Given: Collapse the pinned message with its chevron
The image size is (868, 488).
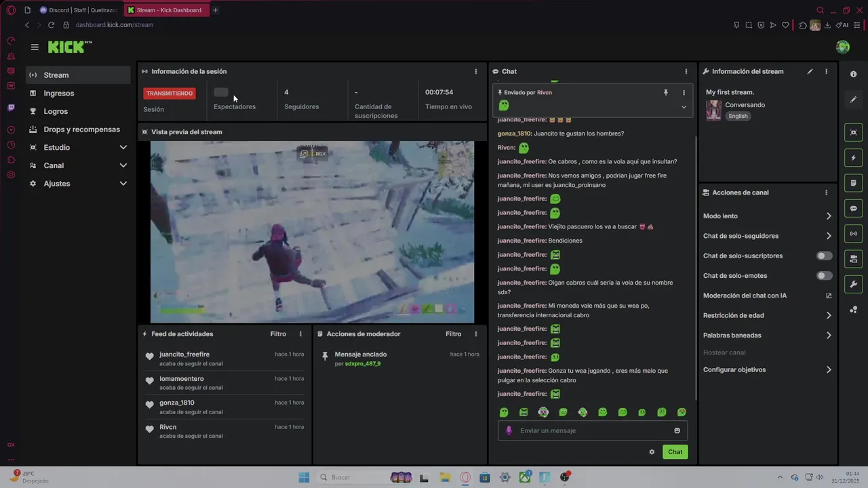Looking at the screenshot, I should (x=684, y=106).
